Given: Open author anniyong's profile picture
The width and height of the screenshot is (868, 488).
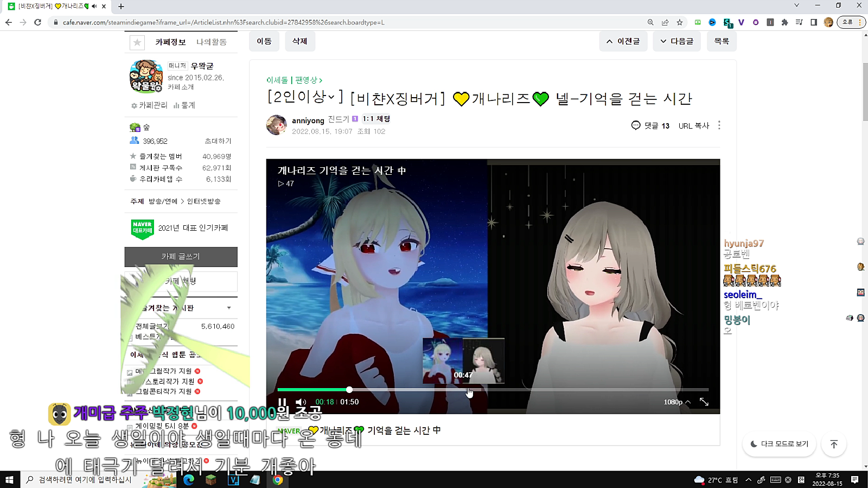Looking at the screenshot, I should [x=277, y=125].
